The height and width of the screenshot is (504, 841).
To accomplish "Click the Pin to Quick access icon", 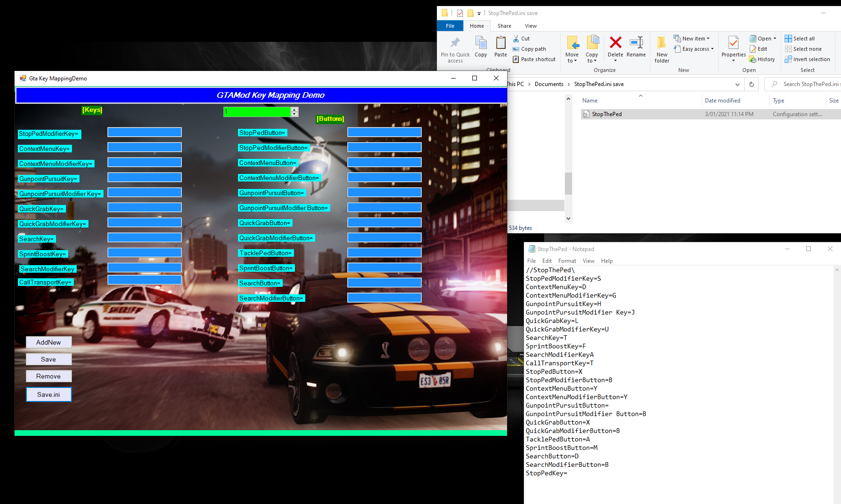I will click(455, 43).
